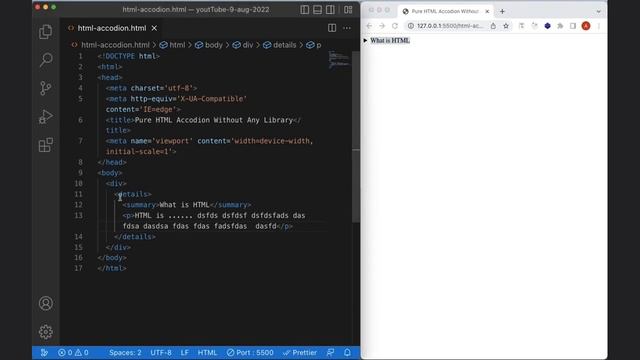640x360 pixels.
Task: Click line number 11 in the gutter
Action: point(78,194)
